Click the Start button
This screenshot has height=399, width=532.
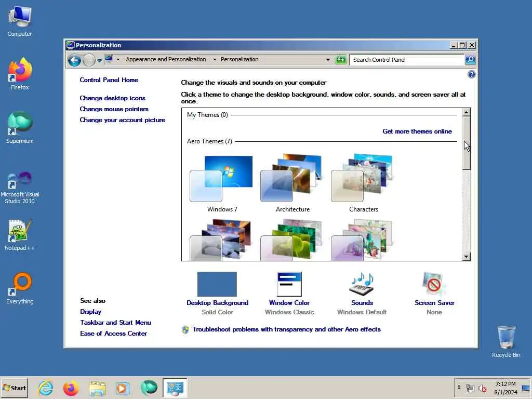click(14, 388)
